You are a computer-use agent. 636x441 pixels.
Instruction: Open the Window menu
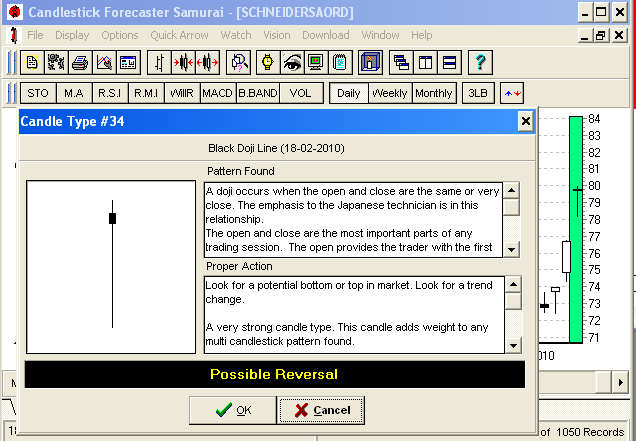point(380,35)
